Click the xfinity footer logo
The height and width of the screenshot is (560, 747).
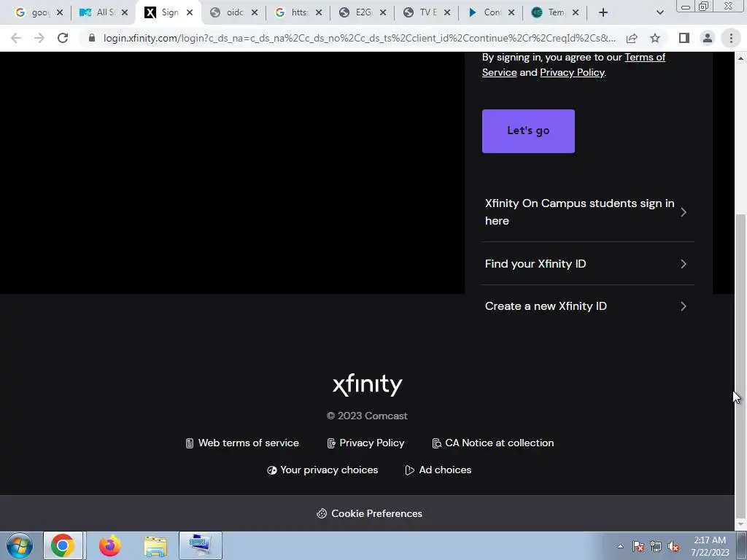pos(368,385)
